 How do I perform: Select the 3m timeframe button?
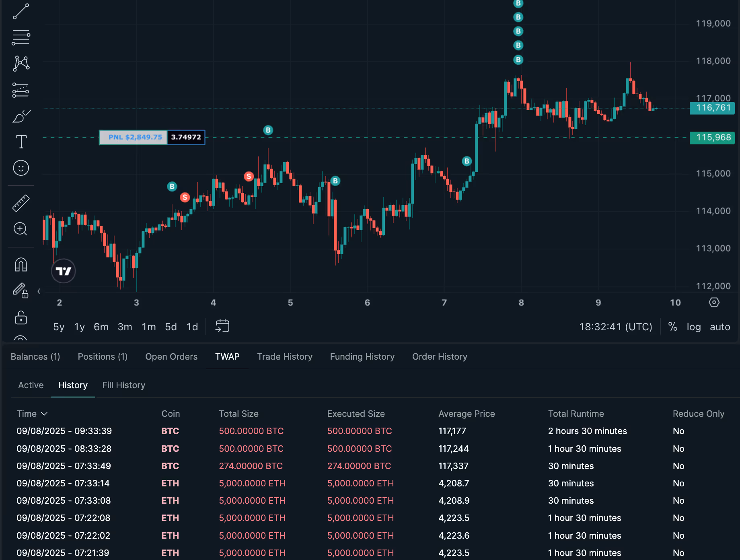click(x=125, y=327)
